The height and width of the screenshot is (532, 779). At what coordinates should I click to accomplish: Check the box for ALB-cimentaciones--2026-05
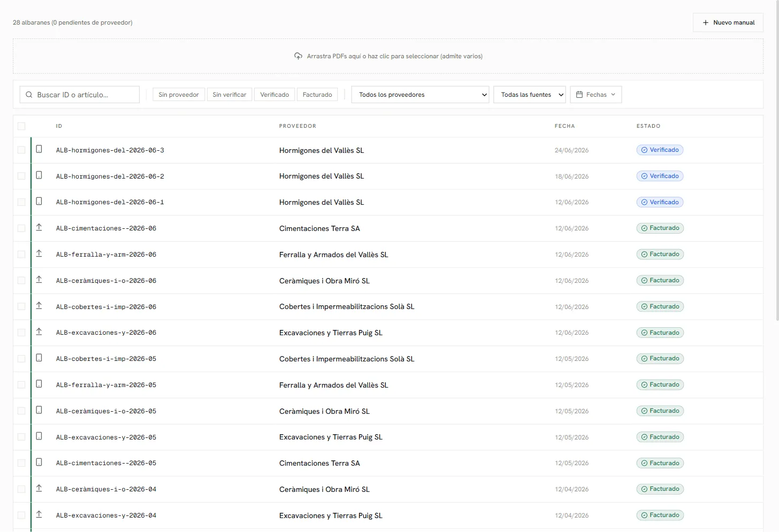point(21,463)
